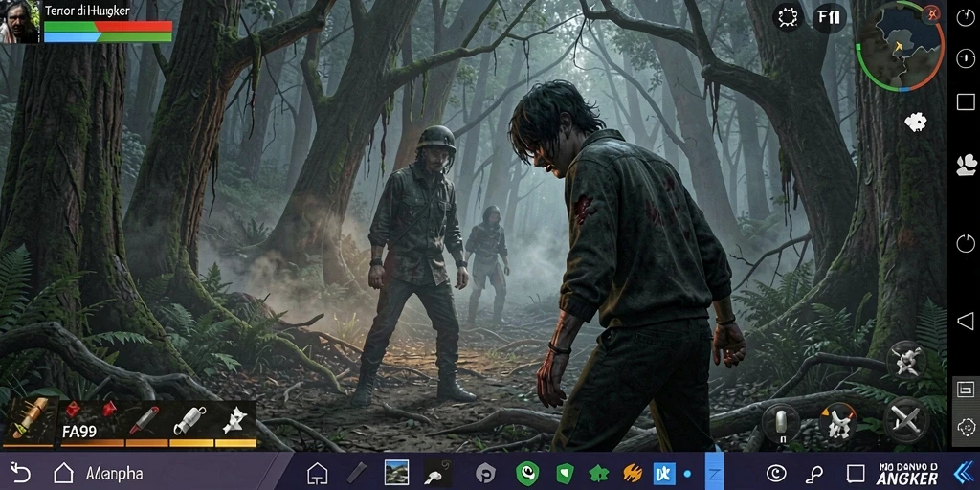The width and height of the screenshot is (980, 490).
Task: Open the green house-shaped app icon
Action: [x=599, y=474]
